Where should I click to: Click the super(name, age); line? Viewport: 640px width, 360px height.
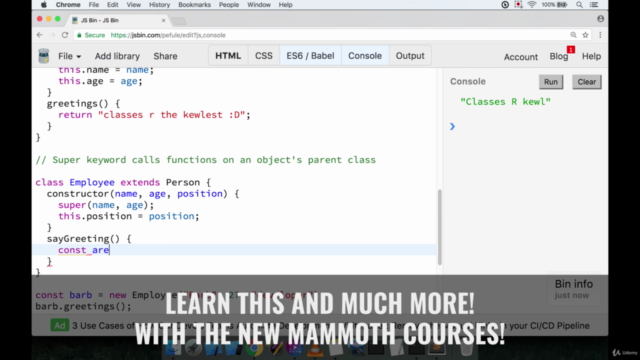[x=106, y=205]
